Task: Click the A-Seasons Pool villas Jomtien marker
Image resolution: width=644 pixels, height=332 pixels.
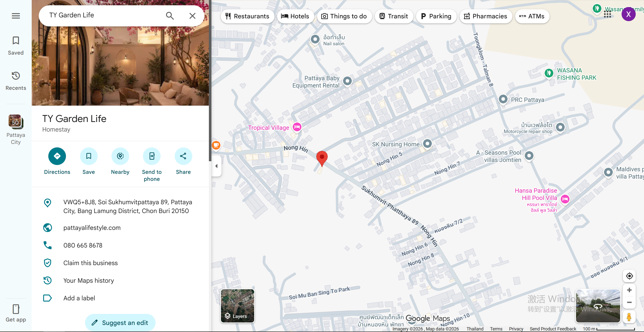Action: 529,156
